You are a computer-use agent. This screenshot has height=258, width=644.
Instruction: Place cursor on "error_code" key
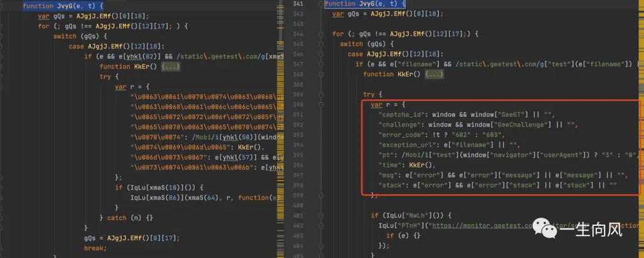[402, 135]
